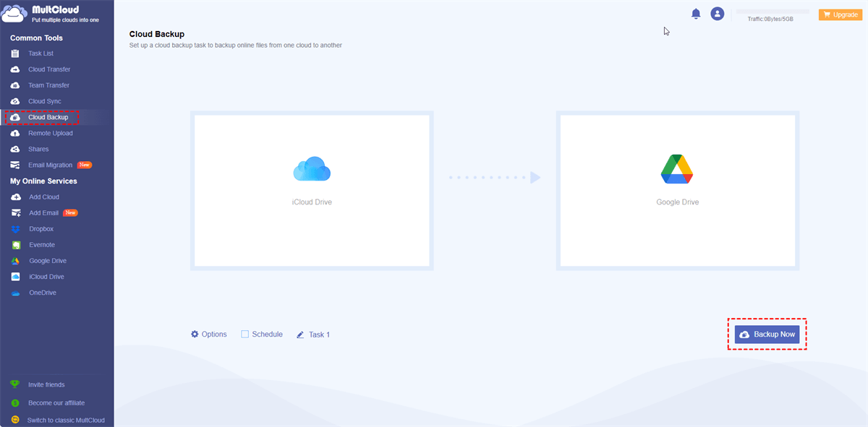Click the Evernote logo icon

[x=16, y=245]
